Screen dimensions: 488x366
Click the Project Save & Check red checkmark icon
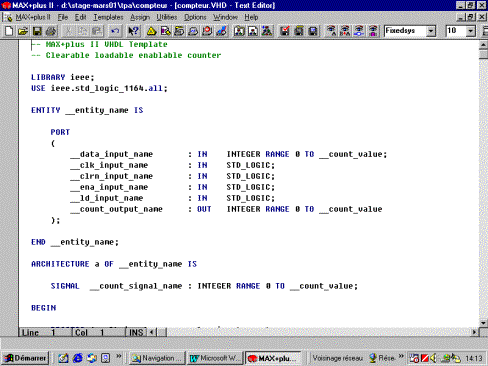click(x=285, y=31)
